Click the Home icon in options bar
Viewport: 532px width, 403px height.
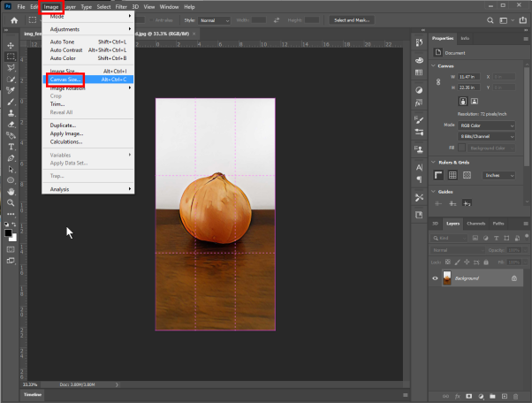click(14, 20)
